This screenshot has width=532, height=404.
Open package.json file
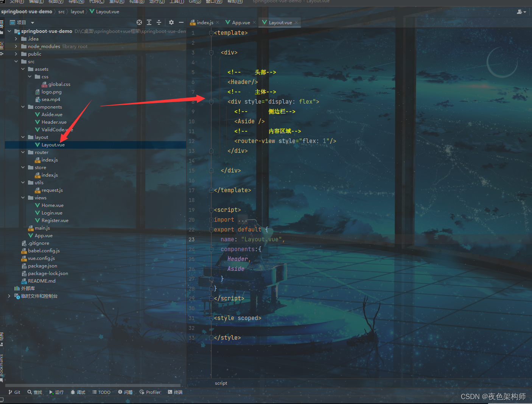[39, 266]
